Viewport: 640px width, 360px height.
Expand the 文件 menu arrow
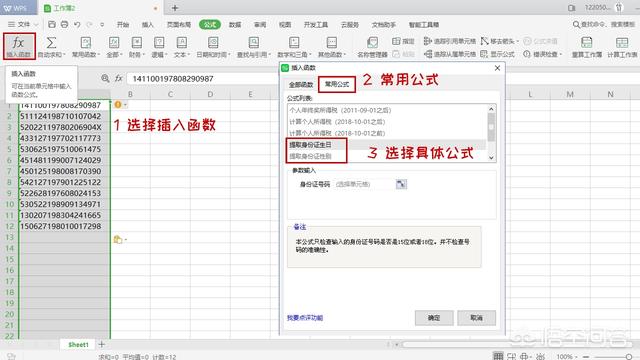click(36, 24)
